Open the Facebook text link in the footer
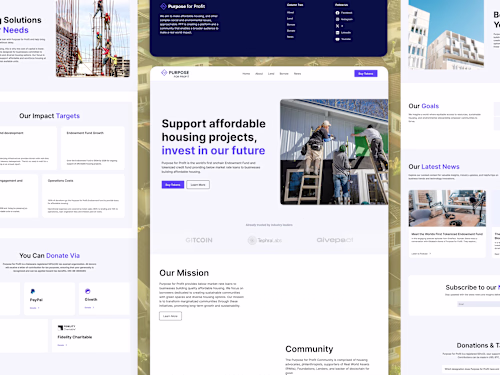The image size is (500, 375). pos(347,13)
